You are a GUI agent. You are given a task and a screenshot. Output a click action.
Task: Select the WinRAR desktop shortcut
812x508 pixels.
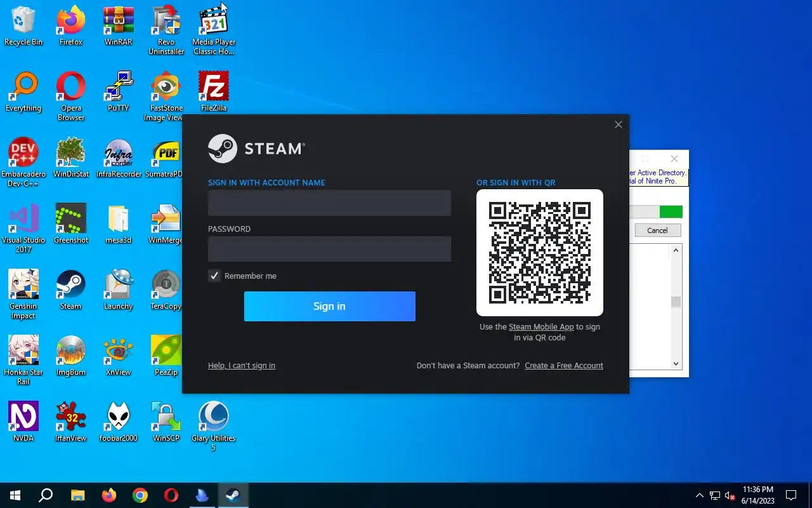[119, 25]
